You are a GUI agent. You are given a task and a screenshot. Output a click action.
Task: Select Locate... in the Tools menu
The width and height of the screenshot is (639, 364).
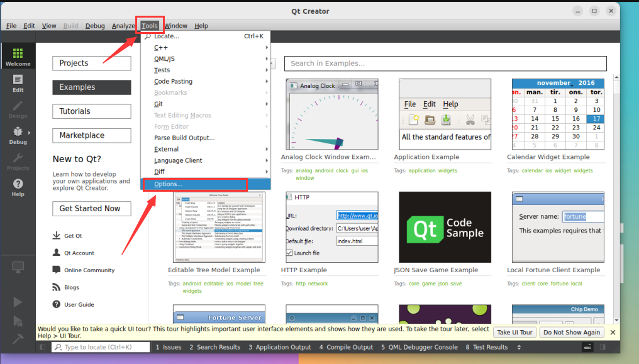(x=206, y=36)
